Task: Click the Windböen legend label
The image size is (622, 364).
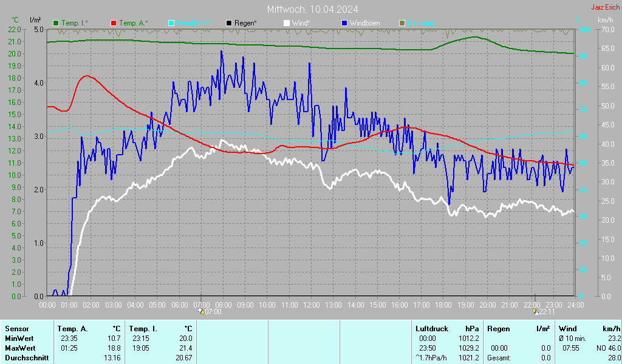Action: click(364, 23)
